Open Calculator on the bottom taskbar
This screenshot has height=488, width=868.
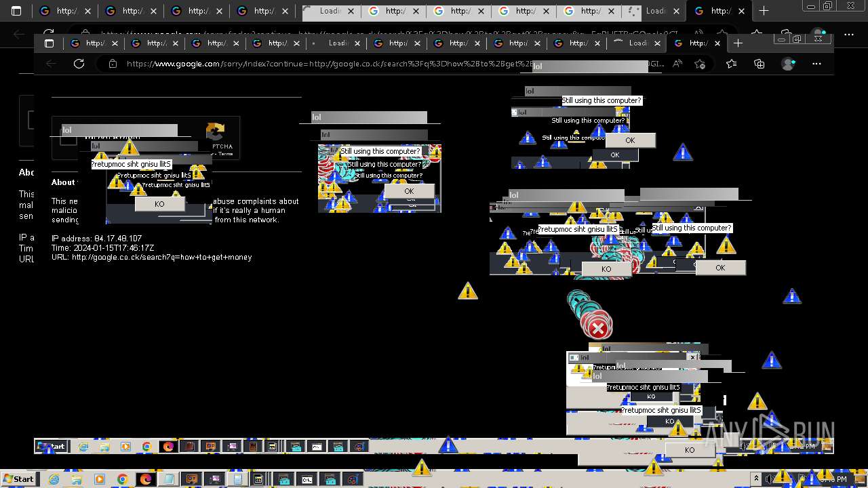238,479
